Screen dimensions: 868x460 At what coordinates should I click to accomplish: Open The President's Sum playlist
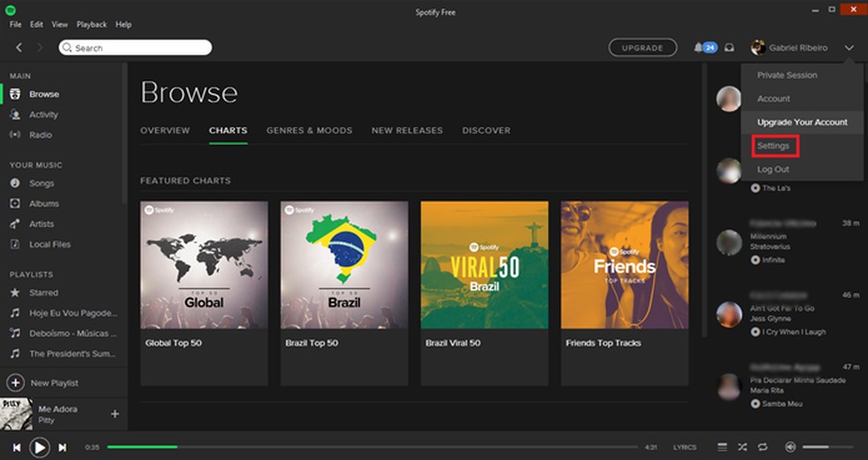(72, 354)
